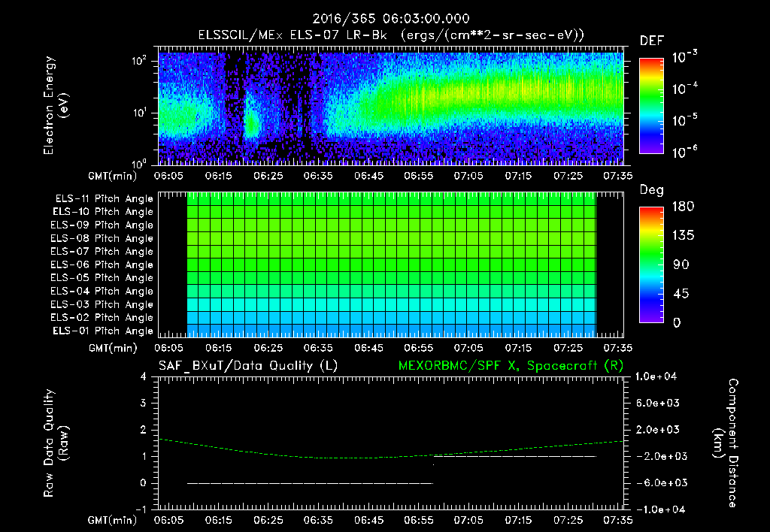Click the green MEXORBMC/SPF X, Spacecraft (R) label
This screenshot has height=532, width=770.
[511, 366]
